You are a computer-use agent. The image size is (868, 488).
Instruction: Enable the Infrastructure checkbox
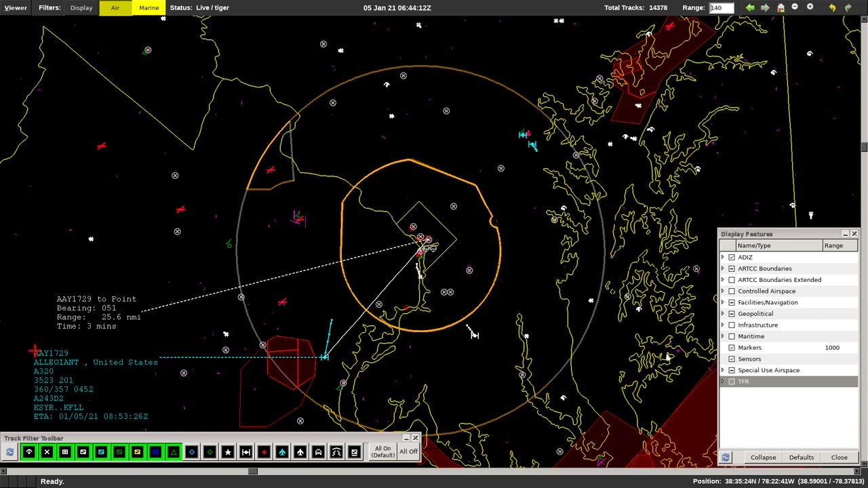(732, 325)
